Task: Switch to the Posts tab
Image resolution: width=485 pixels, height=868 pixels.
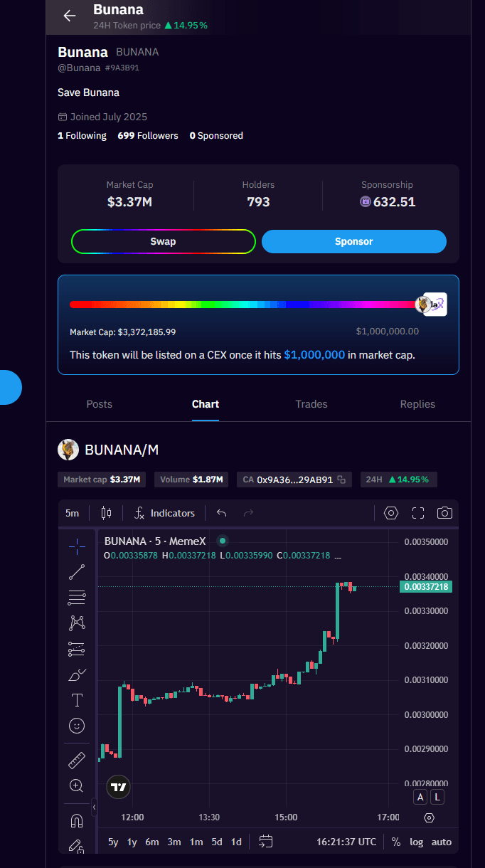Action: (100, 404)
